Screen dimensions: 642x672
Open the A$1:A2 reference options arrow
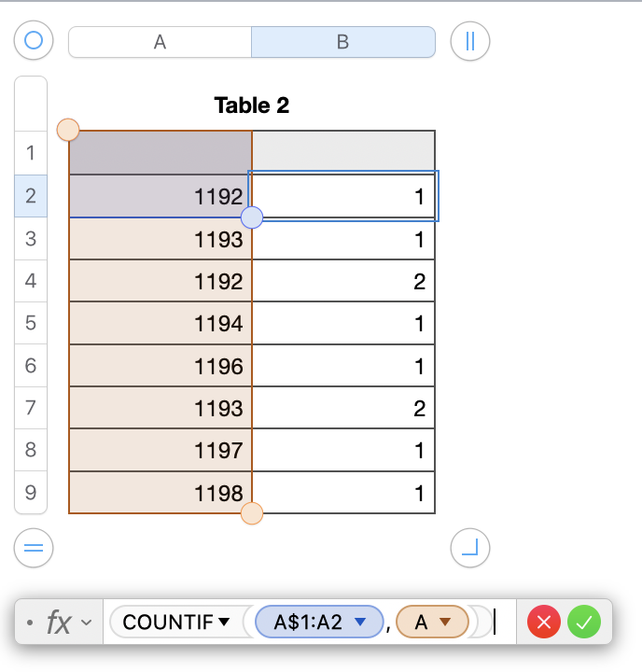(x=361, y=622)
